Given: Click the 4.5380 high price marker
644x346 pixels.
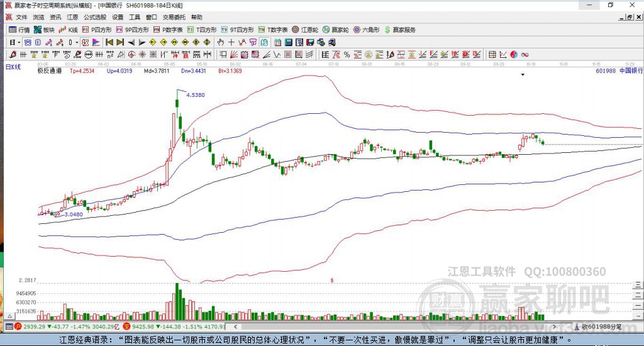Looking at the screenshot, I should tap(196, 95).
